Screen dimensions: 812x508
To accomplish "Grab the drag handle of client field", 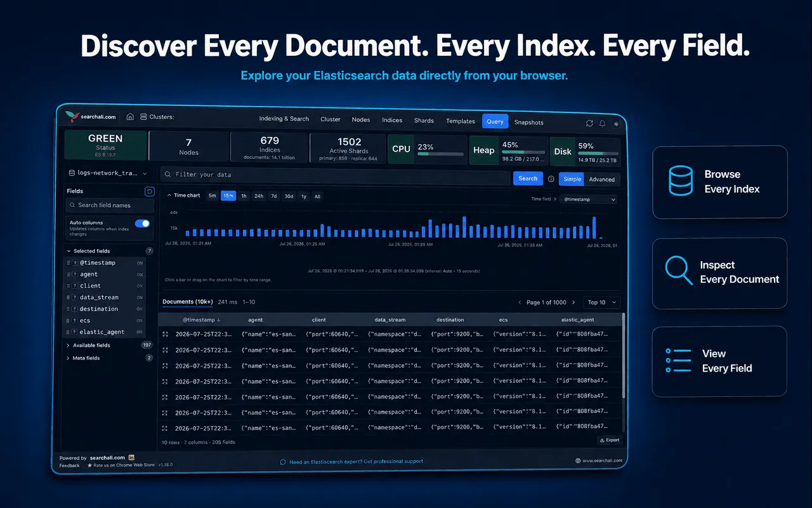I will click(x=69, y=286).
